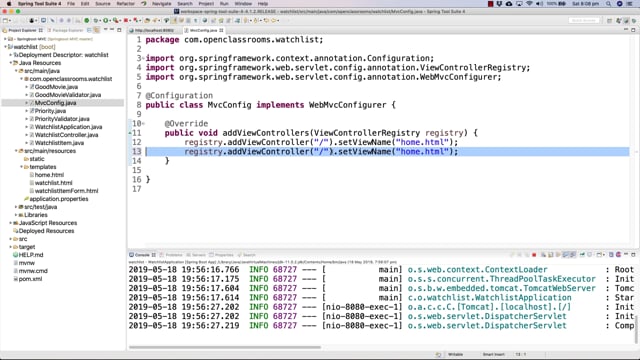This screenshot has height=360, width=640.
Task: Expand the Libraries node
Action: pyautogui.click(x=16, y=215)
